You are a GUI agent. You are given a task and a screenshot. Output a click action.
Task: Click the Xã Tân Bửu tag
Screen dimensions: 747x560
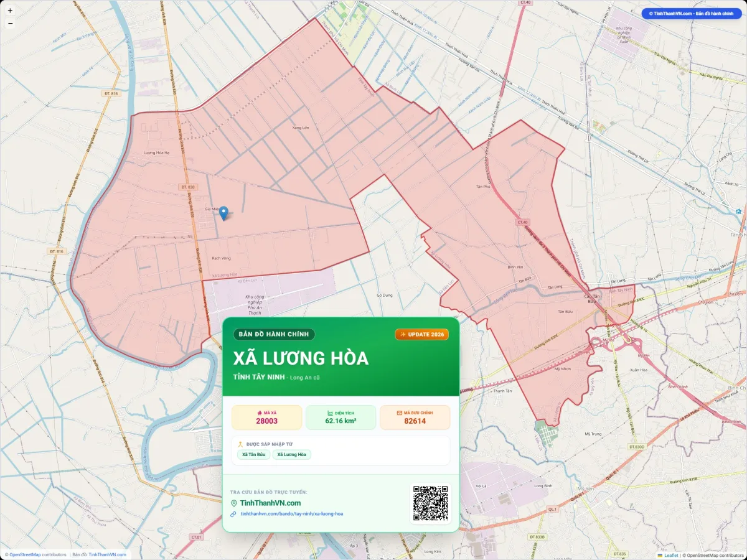pos(253,455)
